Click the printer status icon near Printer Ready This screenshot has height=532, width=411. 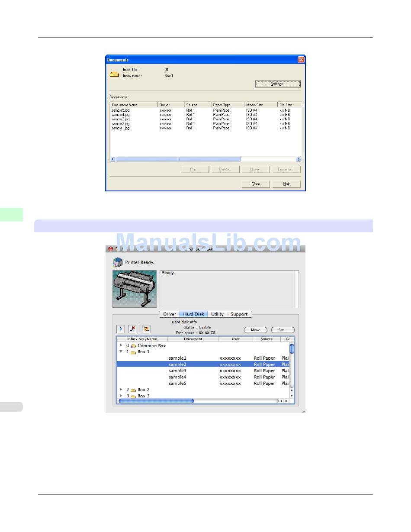118,262
